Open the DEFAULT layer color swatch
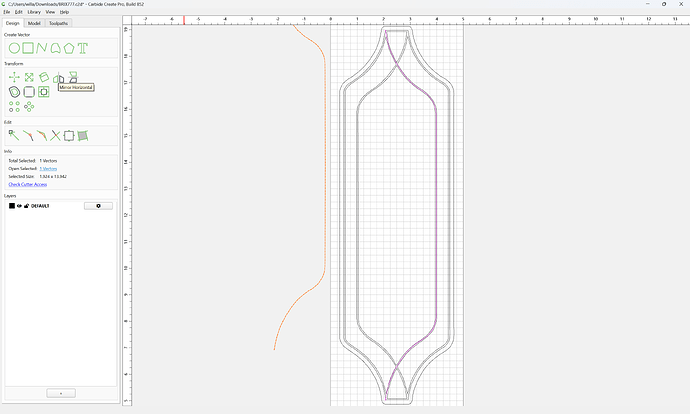The image size is (690, 414). (x=12, y=206)
